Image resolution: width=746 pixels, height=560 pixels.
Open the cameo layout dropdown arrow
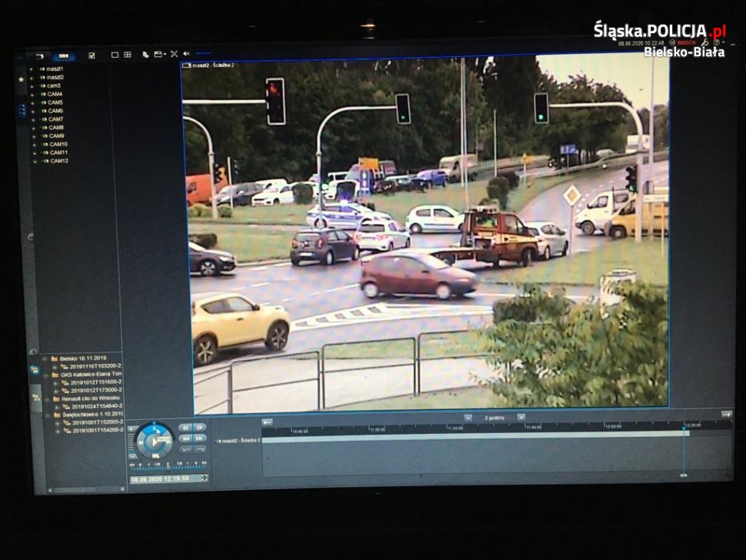[x=165, y=55]
